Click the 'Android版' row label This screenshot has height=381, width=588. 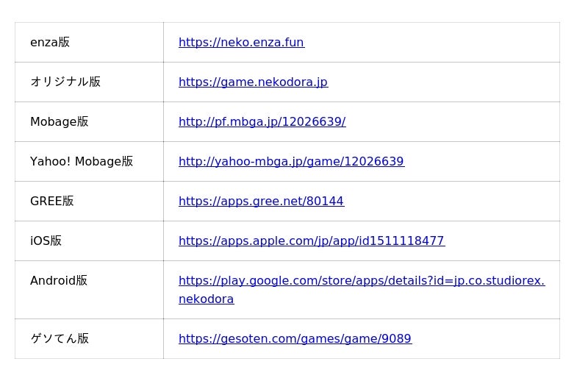[x=59, y=281]
